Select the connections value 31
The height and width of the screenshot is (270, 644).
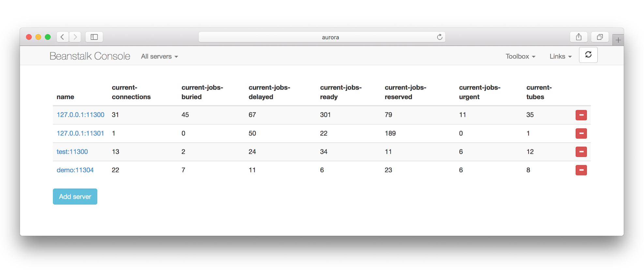pos(115,115)
